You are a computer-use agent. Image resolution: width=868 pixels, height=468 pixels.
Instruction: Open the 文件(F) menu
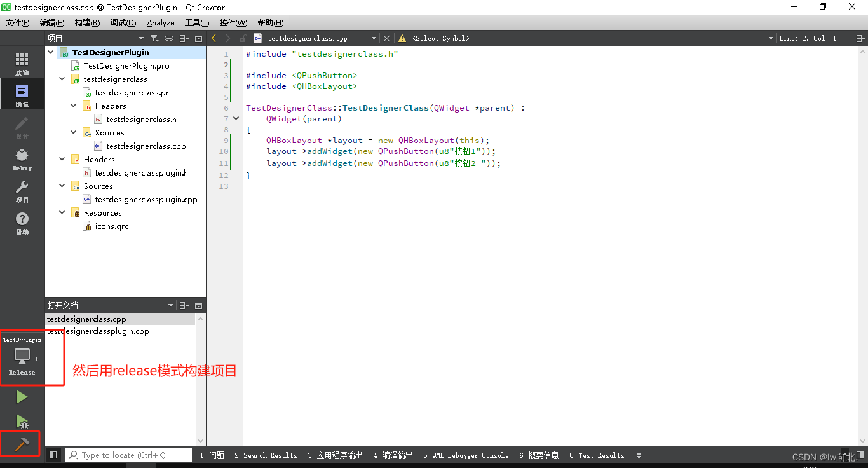point(17,23)
